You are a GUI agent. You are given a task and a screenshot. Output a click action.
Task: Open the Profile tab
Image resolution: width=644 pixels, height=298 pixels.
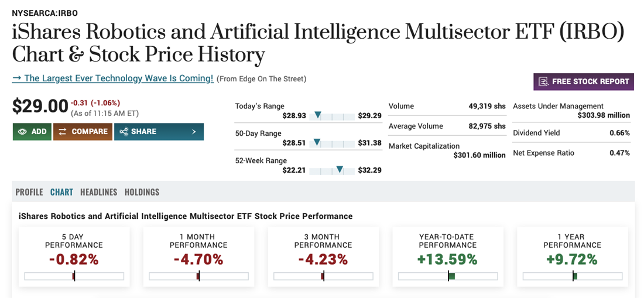point(29,192)
